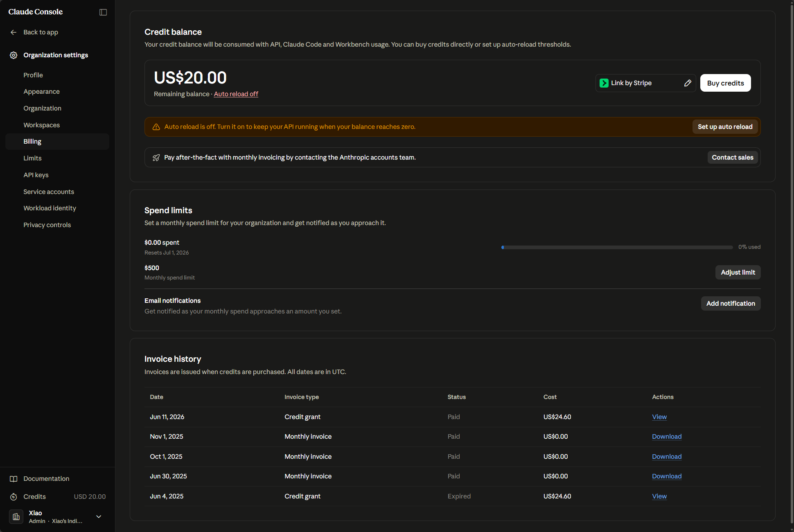Click the Status column header
Image resolution: width=794 pixels, height=532 pixels.
click(457, 397)
